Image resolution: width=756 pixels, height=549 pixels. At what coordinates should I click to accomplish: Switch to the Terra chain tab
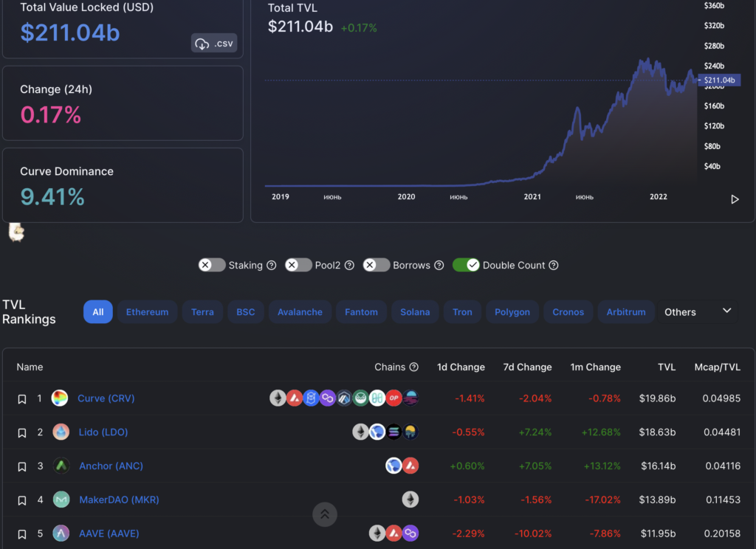[202, 311]
